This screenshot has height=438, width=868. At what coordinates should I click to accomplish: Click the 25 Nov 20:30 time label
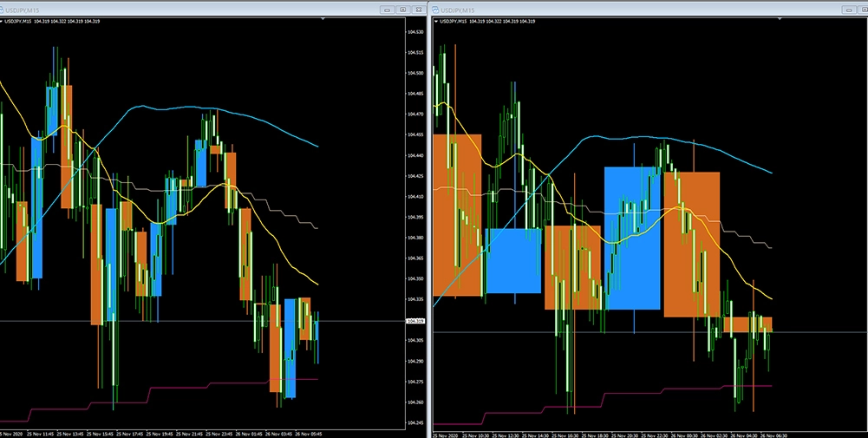(x=625, y=435)
